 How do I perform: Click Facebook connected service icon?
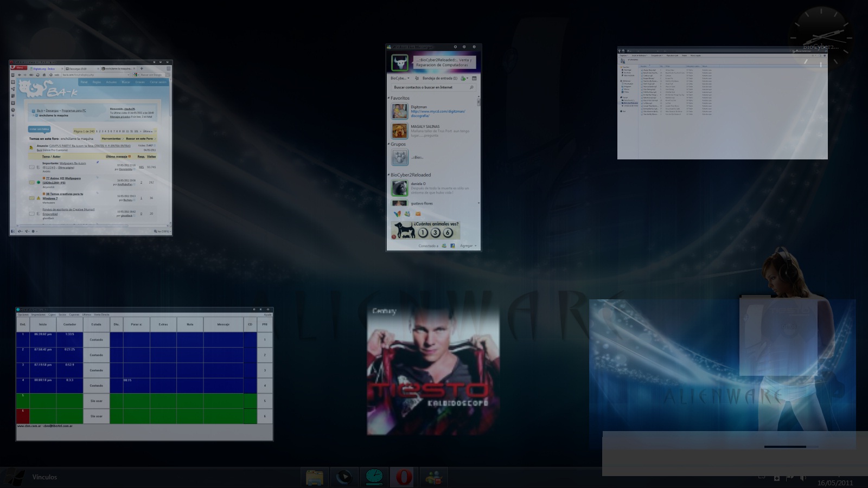click(452, 246)
